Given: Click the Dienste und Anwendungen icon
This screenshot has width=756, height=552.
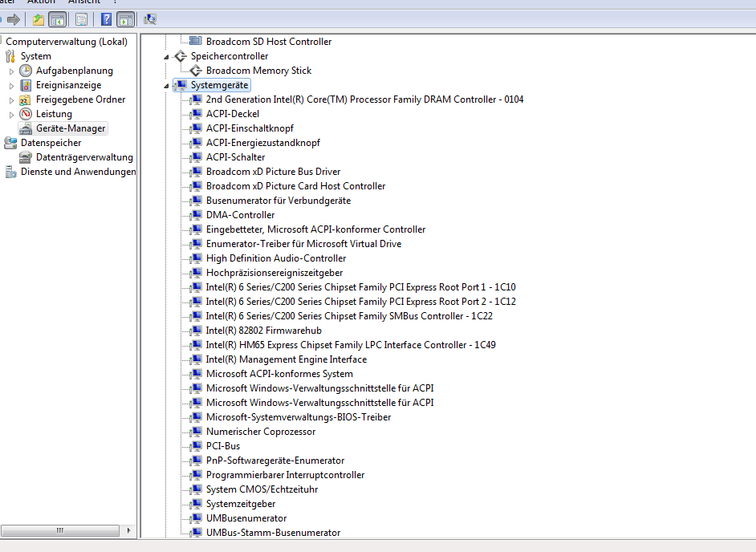Looking at the screenshot, I should pyautogui.click(x=10, y=172).
